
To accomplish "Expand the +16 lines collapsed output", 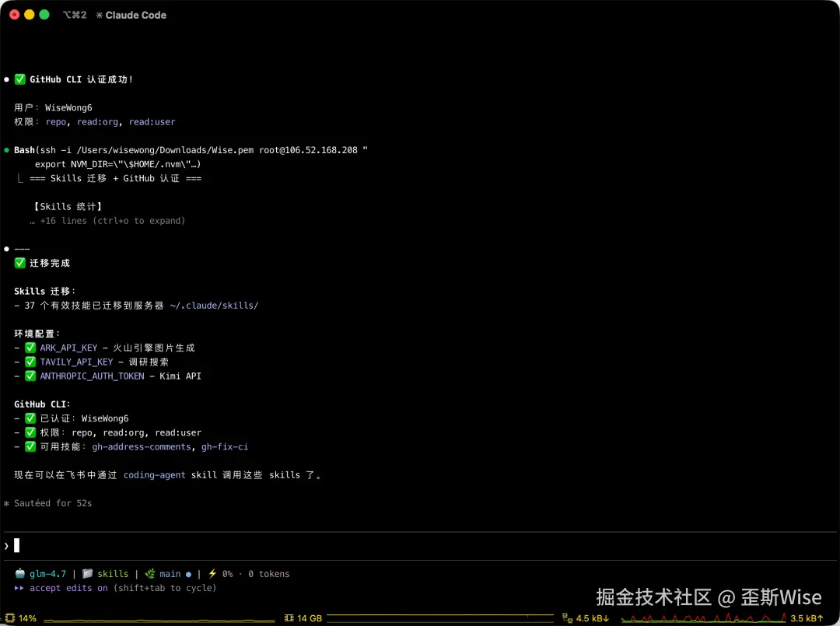I will (107, 221).
